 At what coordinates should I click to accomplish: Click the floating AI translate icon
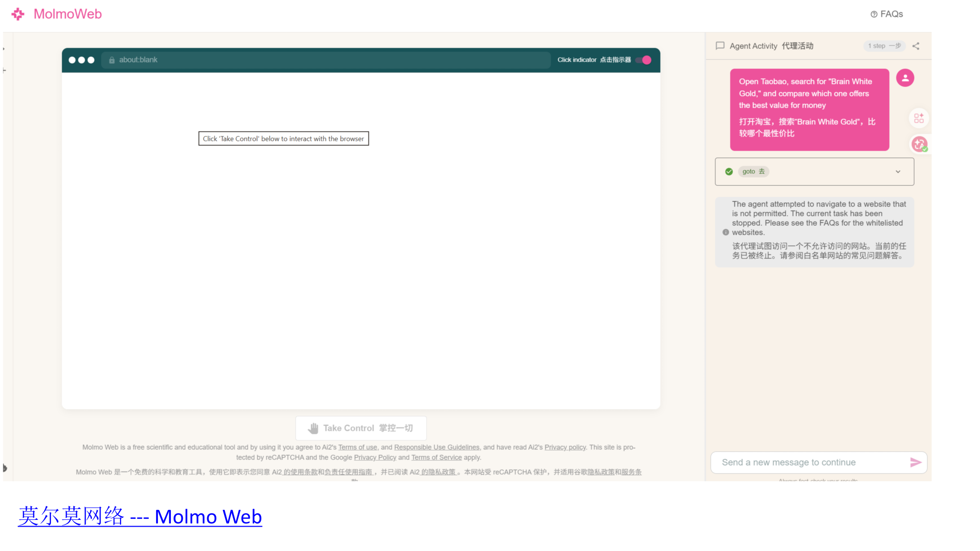point(919,144)
